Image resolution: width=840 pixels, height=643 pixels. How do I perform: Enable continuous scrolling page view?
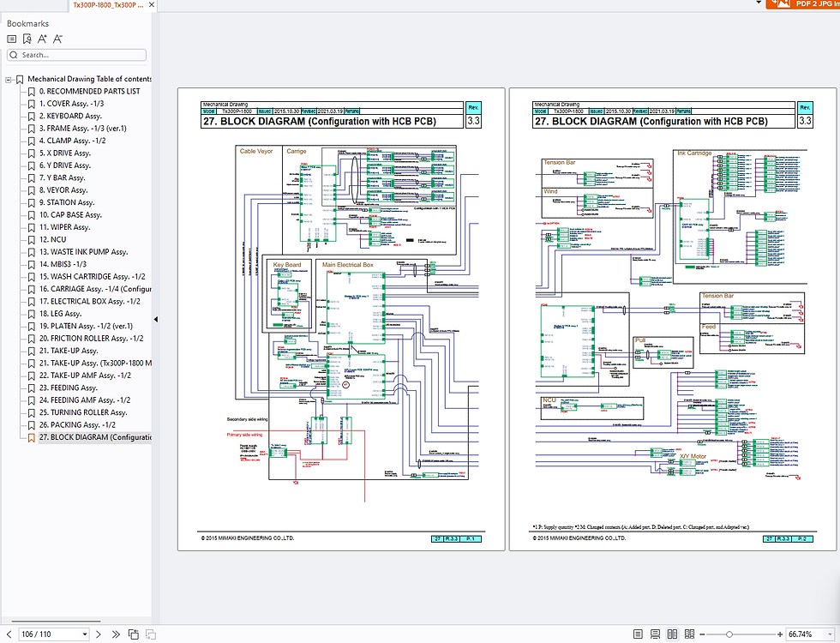655,634
